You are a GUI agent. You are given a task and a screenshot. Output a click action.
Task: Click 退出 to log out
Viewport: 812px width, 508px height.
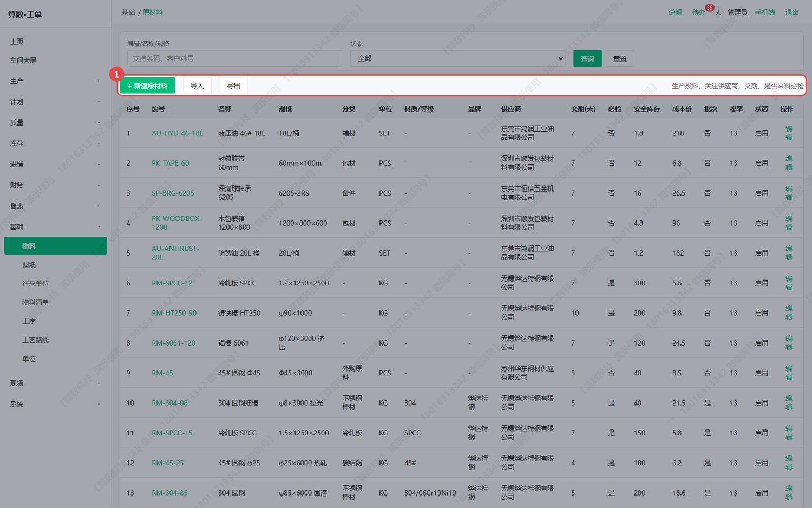click(792, 12)
